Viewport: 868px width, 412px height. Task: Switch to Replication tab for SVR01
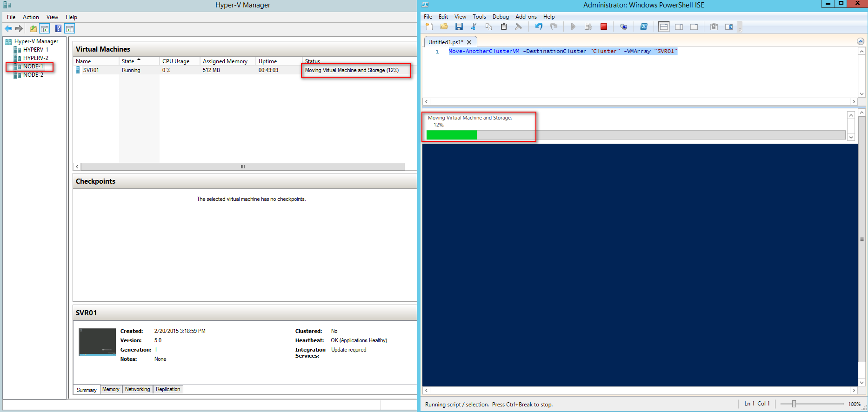click(x=168, y=389)
